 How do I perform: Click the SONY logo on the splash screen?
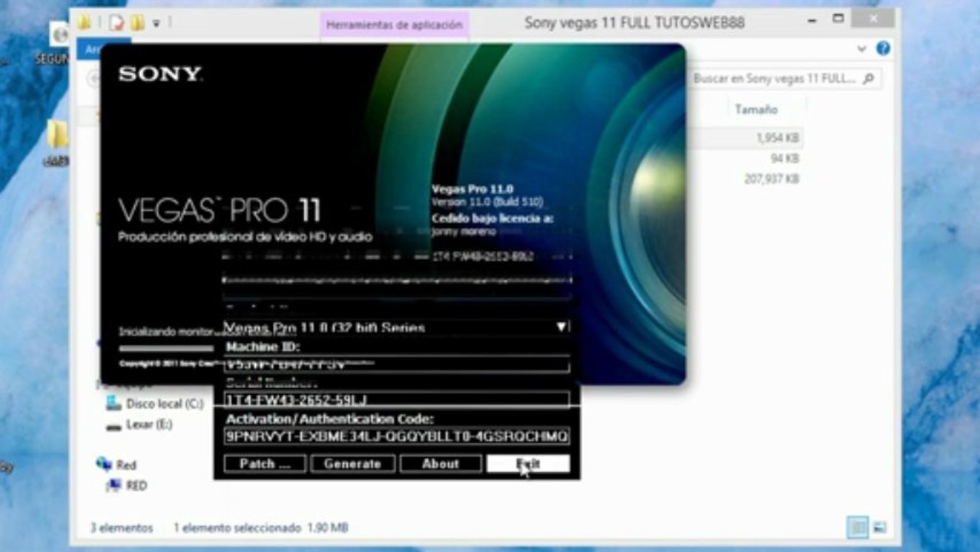[160, 74]
